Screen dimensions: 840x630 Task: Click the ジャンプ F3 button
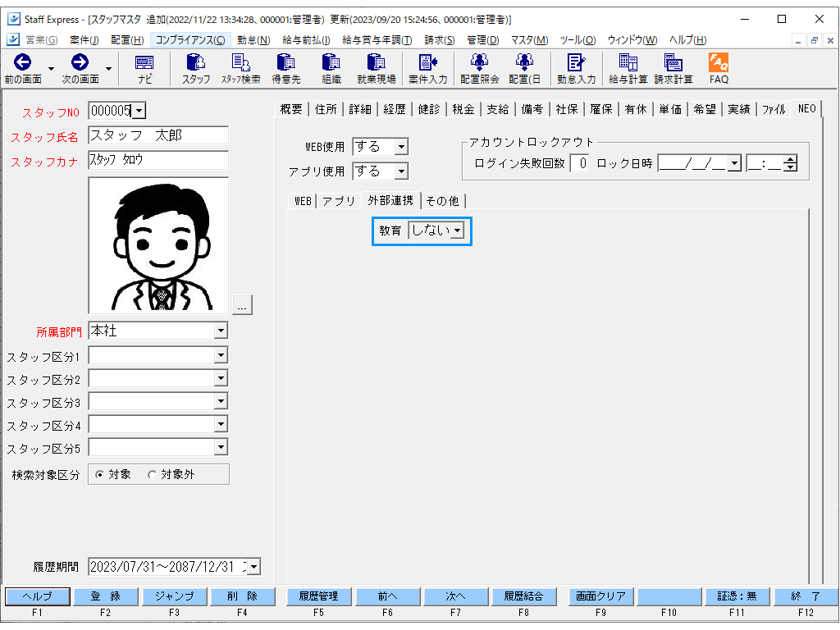(174, 596)
